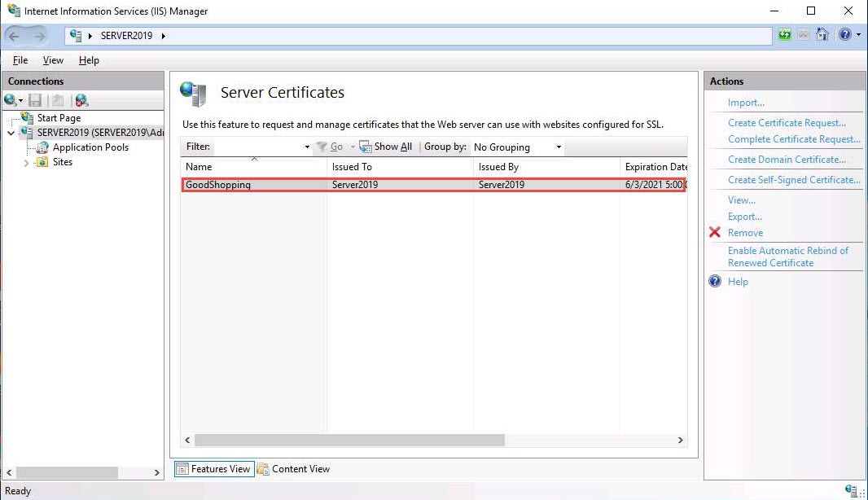Click Create Self-Signed Certificate link

click(x=793, y=180)
